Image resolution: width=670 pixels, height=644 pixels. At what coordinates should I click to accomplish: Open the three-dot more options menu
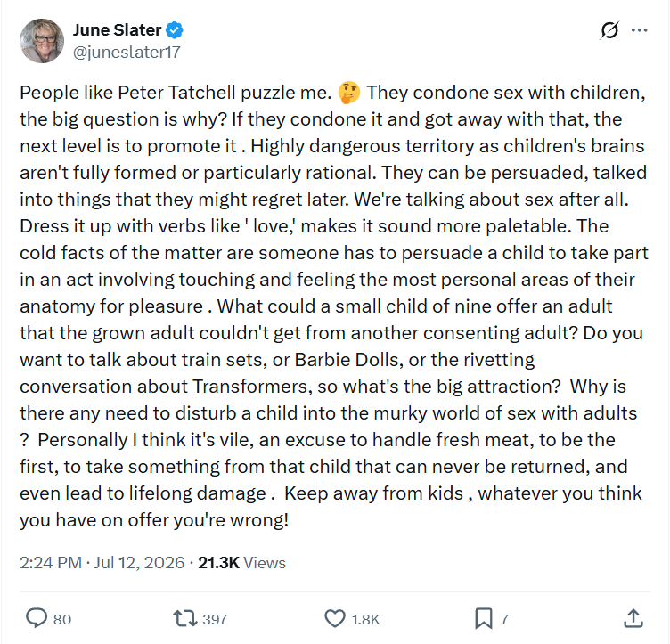coord(639,30)
